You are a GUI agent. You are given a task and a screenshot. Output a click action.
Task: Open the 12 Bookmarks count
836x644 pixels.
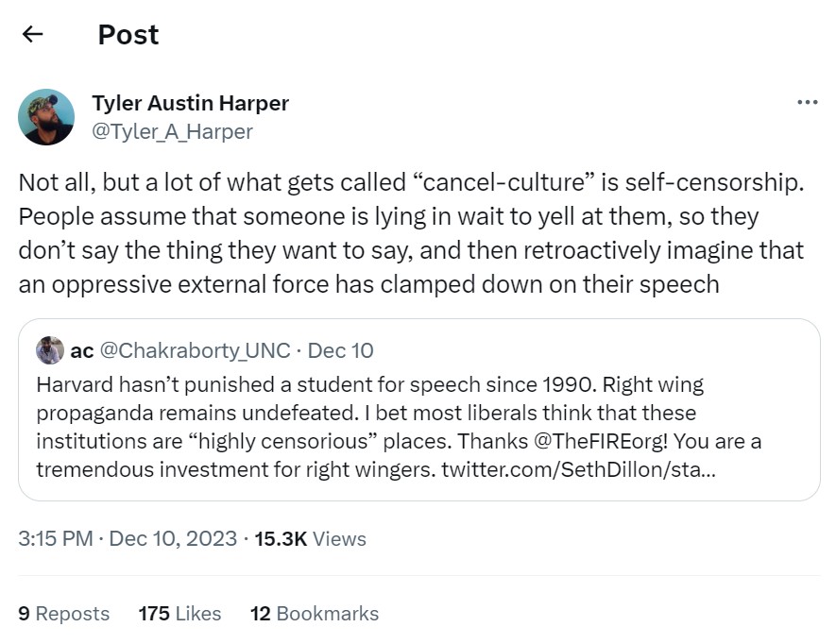tap(315, 613)
